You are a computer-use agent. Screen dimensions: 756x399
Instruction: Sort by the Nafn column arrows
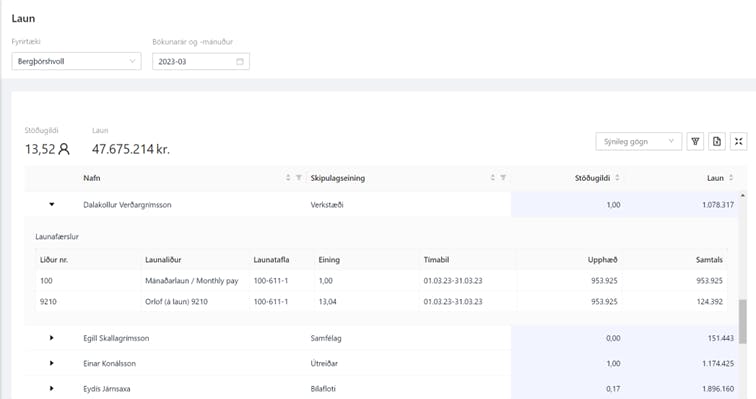(288, 178)
